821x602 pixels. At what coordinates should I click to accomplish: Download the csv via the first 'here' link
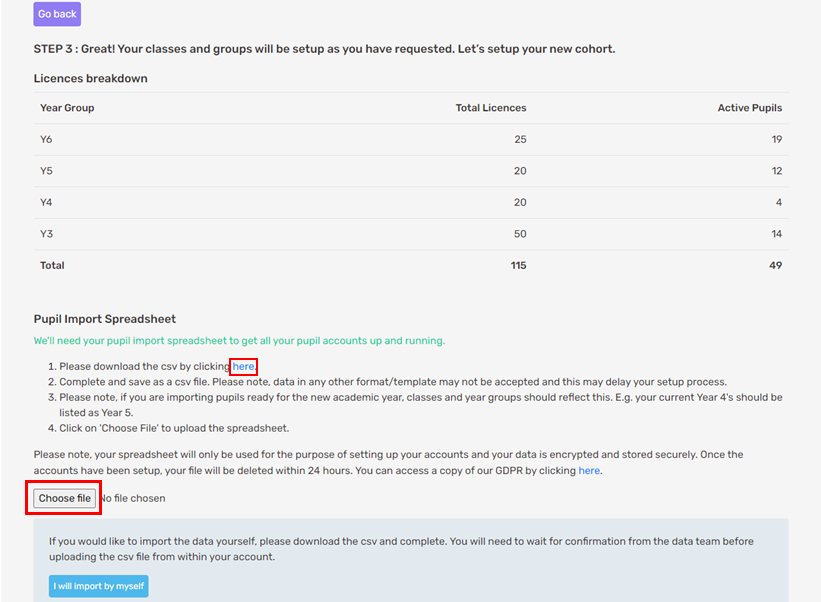click(x=243, y=366)
